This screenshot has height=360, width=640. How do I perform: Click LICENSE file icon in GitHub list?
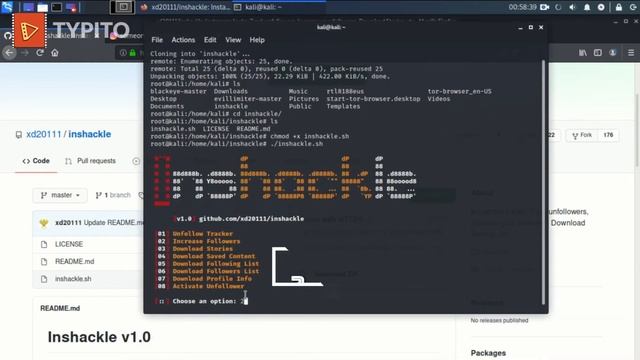coord(44,244)
